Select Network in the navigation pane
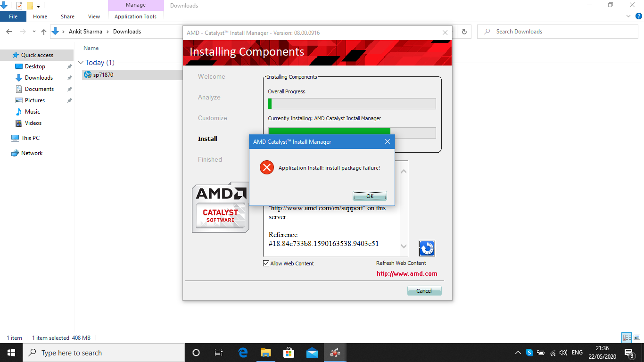644x362 pixels. [32, 153]
